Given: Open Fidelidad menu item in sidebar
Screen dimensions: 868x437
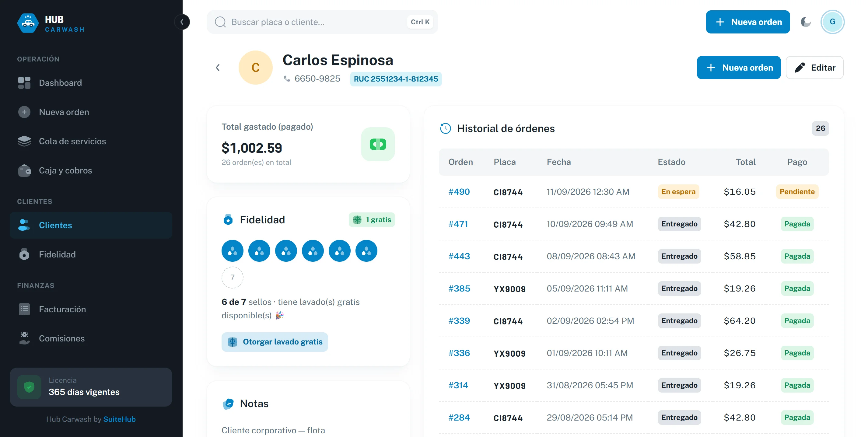Looking at the screenshot, I should (91, 254).
